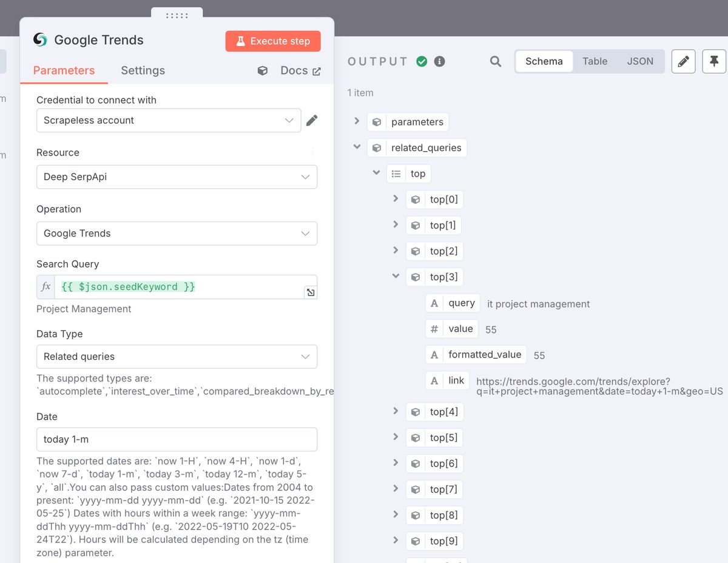Open the expression expander icon on Search Query
The image size is (728, 563).
pyautogui.click(x=310, y=292)
